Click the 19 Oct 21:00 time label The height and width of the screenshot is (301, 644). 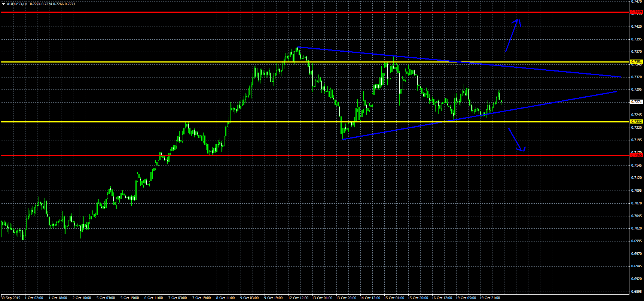coord(490,298)
